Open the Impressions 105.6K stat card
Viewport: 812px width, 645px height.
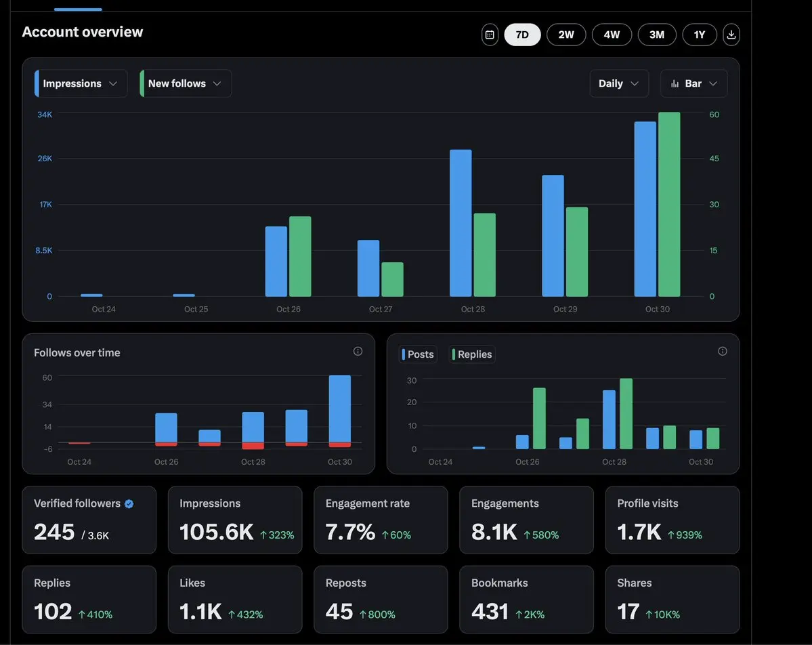pyautogui.click(x=234, y=520)
